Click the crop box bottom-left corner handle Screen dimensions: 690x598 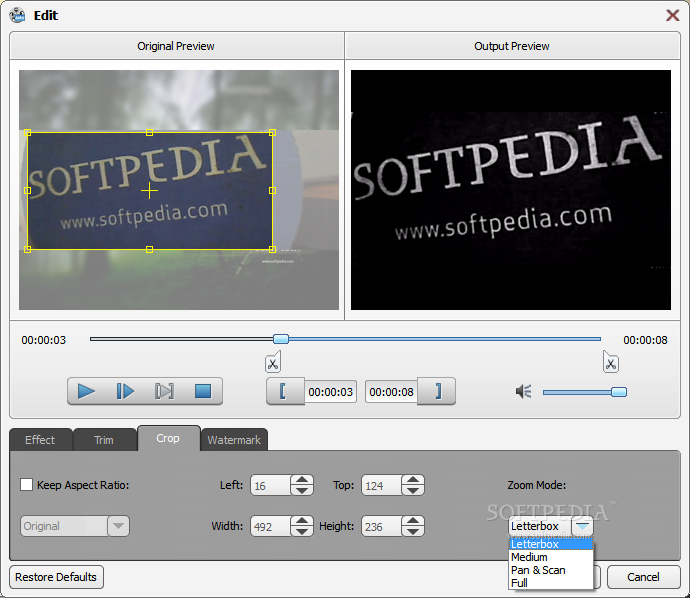tap(28, 249)
